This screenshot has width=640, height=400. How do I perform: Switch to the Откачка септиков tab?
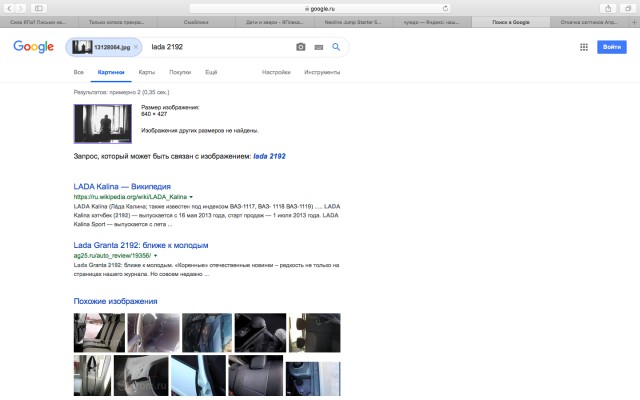589,22
